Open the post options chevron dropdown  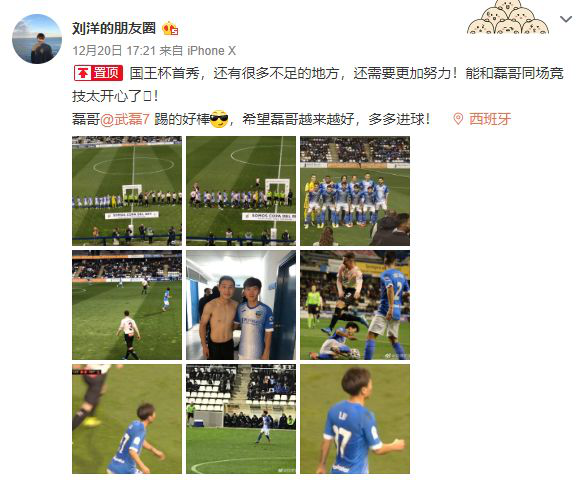(566, 19)
